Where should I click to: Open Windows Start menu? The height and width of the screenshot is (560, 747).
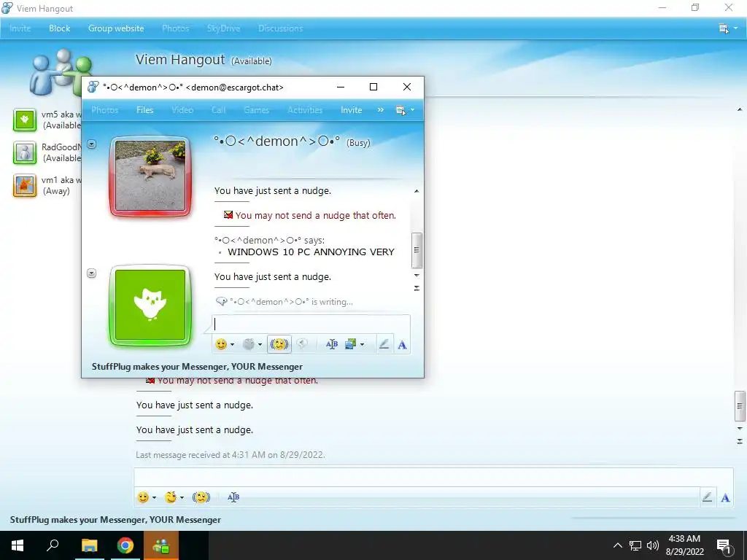click(x=18, y=545)
